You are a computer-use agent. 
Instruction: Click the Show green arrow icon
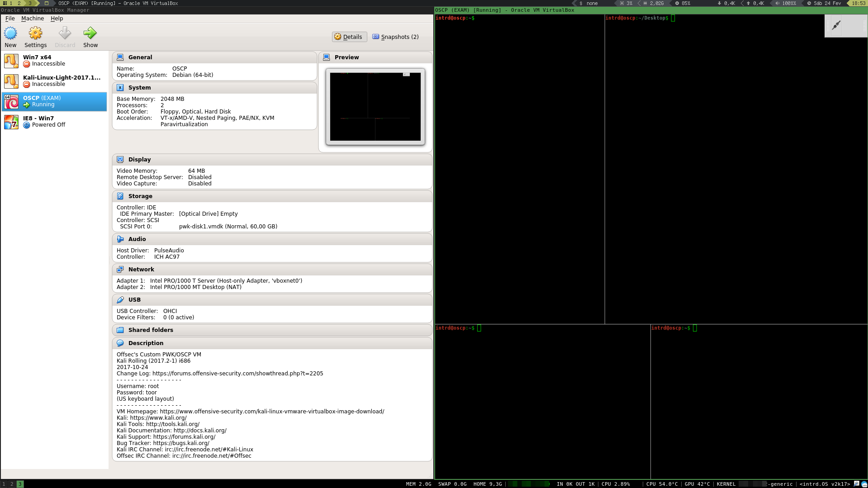[x=90, y=33]
